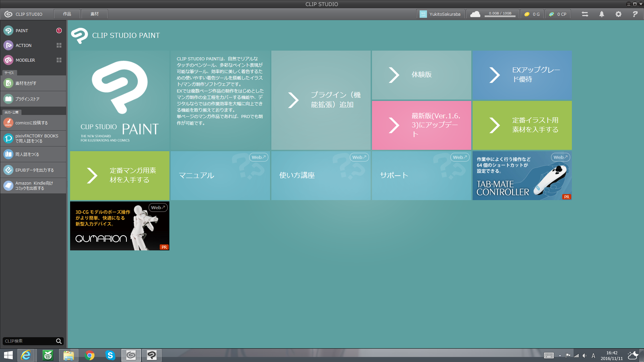
Task: Check the 0 G gold balance
Action: pyautogui.click(x=532, y=14)
